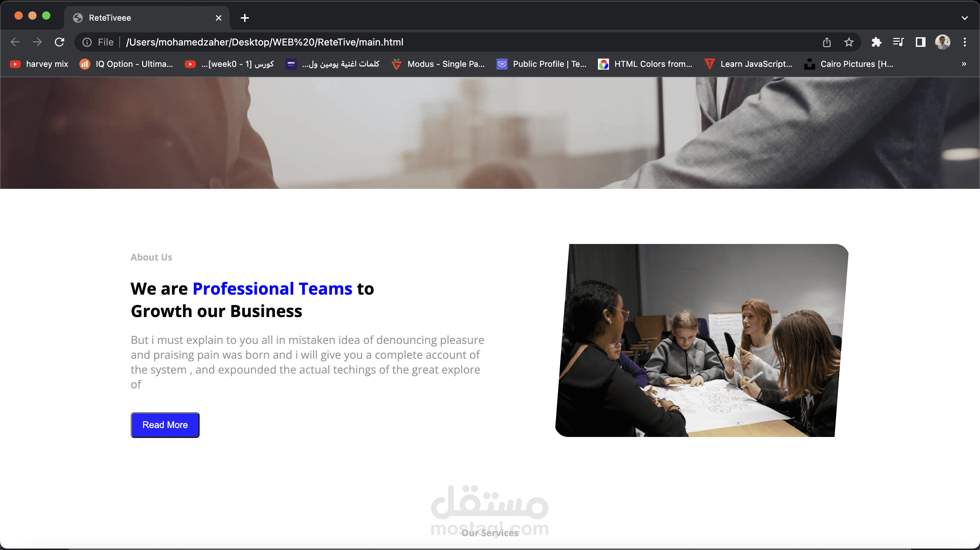Expand the hidden bookmarks overflow chevron
980x550 pixels.
pyautogui.click(x=964, y=64)
